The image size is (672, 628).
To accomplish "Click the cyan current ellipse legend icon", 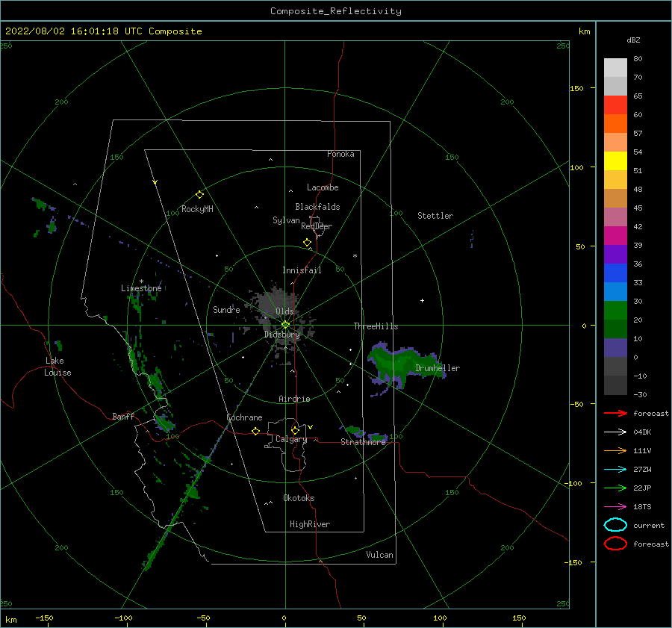I will click(615, 525).
